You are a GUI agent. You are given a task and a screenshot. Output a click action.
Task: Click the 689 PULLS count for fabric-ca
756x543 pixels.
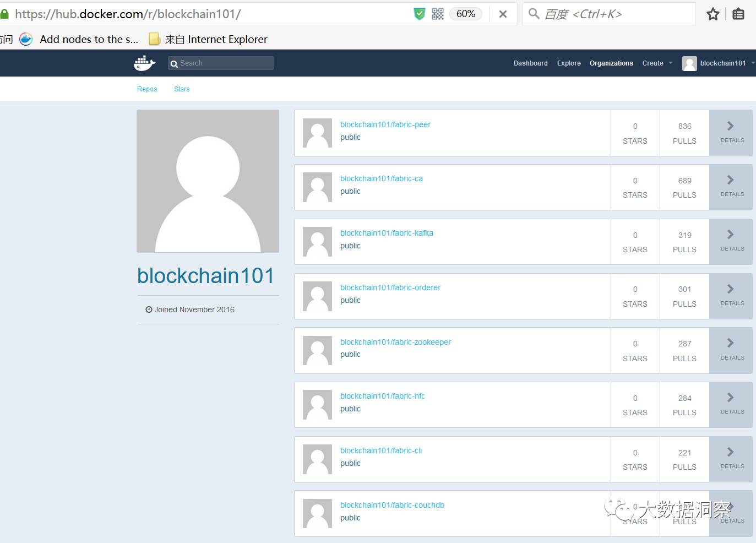point(684,188)
